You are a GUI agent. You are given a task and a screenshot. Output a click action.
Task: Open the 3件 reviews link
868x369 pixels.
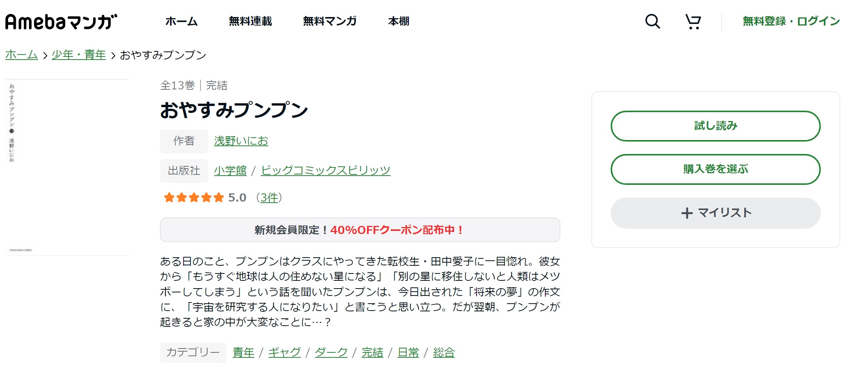click(x=269, y=198)
